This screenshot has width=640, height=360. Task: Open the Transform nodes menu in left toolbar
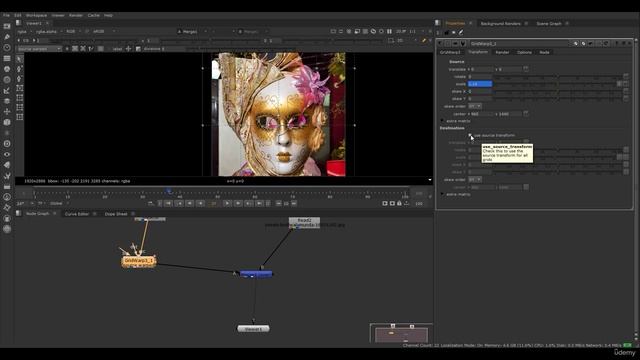pyautogui.click(x=7, y=111)
